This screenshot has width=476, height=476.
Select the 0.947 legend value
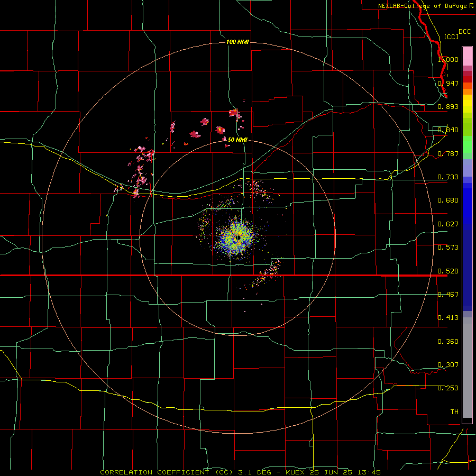448,83
